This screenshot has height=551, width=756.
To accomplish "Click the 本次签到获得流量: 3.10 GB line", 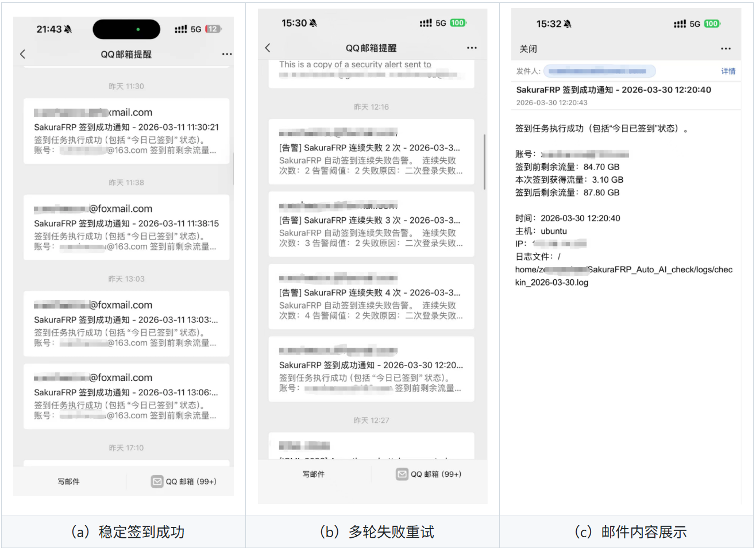I will click(x=569, y=180).
